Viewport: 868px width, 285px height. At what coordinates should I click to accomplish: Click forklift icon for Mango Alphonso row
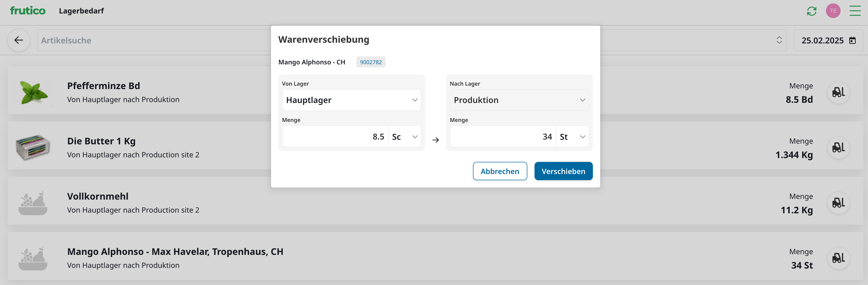838,258
